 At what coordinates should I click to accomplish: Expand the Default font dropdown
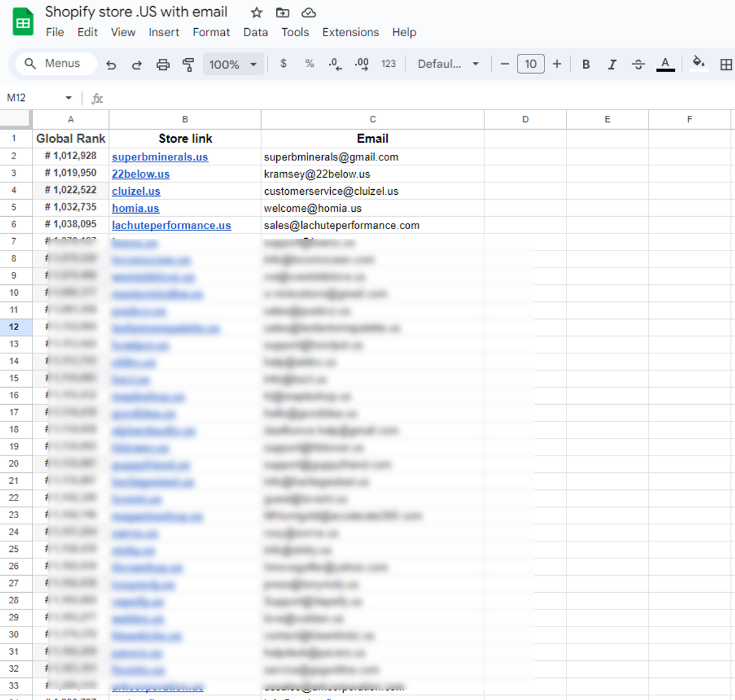tap(448, 64)
